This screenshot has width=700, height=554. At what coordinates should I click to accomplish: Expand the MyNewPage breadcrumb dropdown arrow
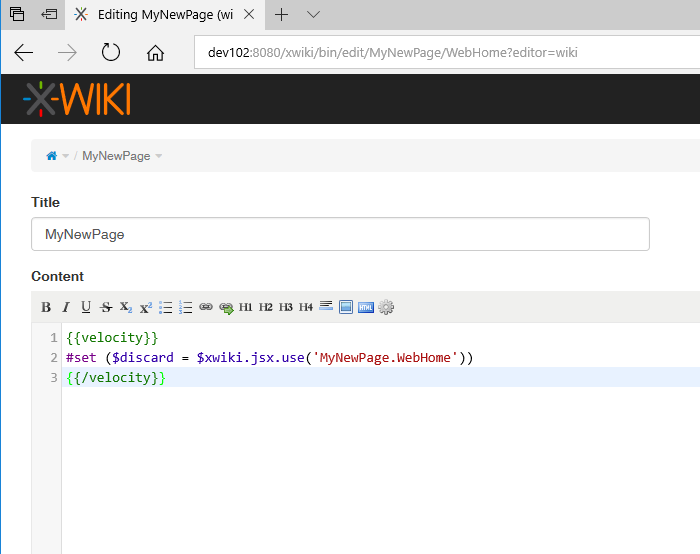158,156
